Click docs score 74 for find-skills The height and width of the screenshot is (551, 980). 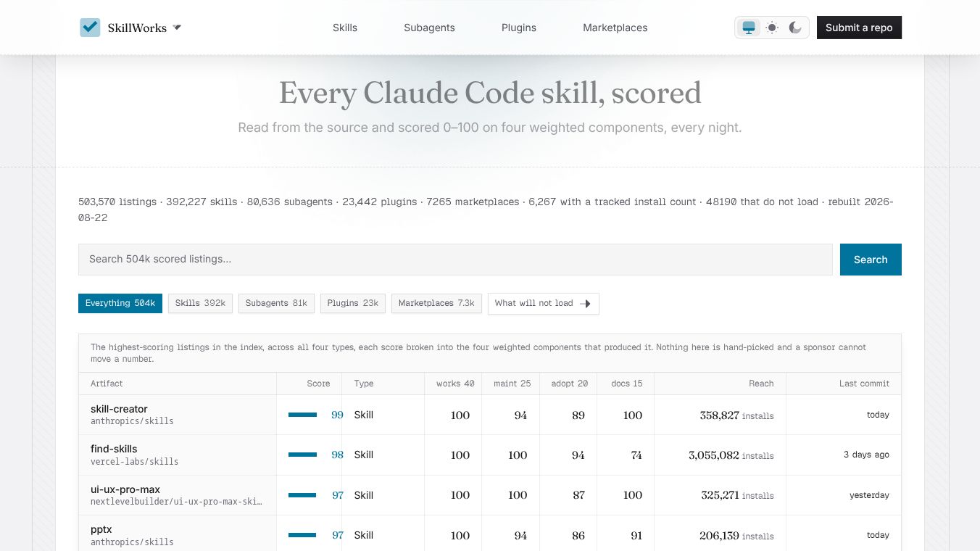[636, 455]
